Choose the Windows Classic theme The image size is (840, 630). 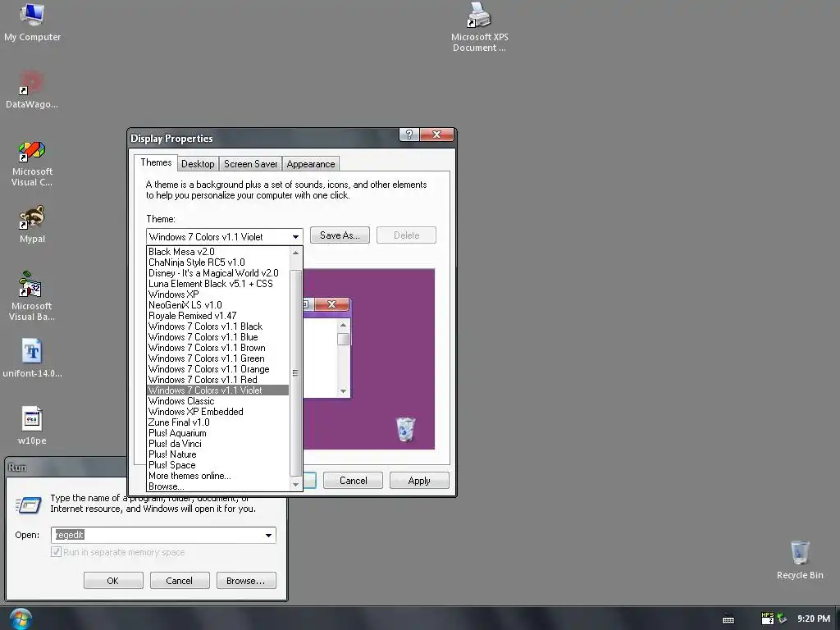(217, 401)
